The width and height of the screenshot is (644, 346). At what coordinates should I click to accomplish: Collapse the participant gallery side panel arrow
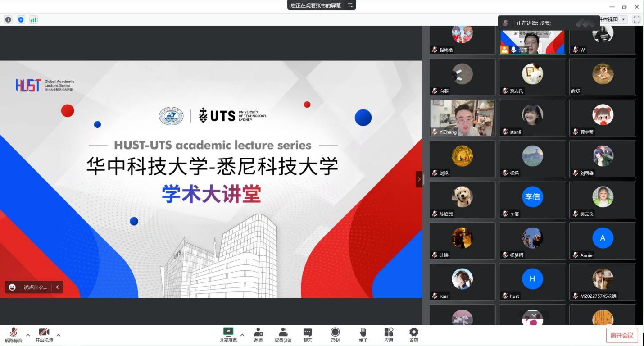click(x=419, y=179)
